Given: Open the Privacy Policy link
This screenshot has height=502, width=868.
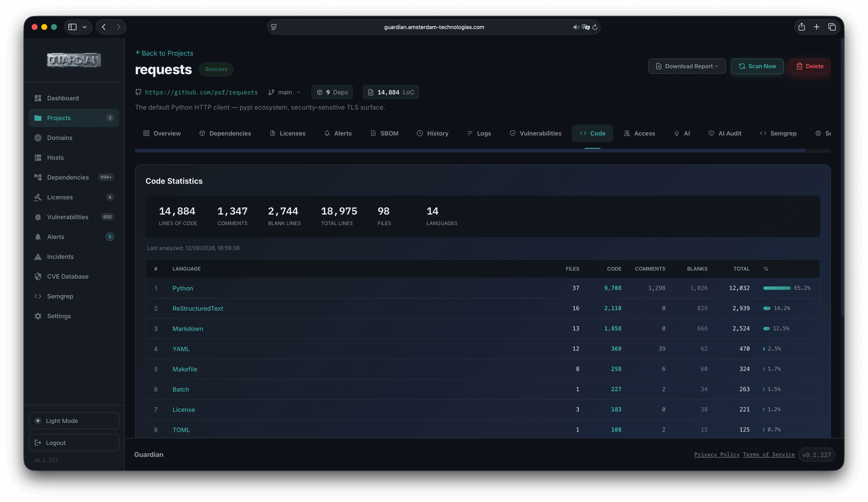Looking at the screenshot, I should point(717,455).
